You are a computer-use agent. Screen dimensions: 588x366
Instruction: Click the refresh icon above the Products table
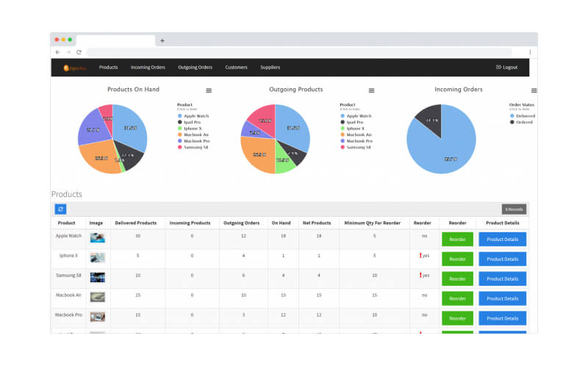[x=60, y=209]
